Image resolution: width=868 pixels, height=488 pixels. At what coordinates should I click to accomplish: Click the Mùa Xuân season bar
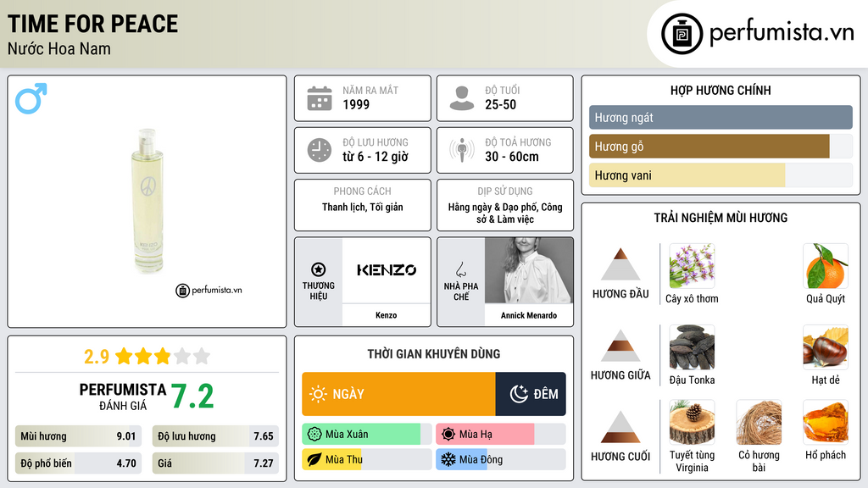366,435
